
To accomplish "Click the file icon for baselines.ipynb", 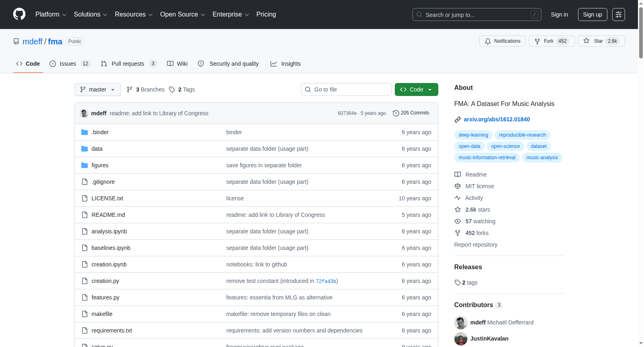I will [x=85, y=248].
